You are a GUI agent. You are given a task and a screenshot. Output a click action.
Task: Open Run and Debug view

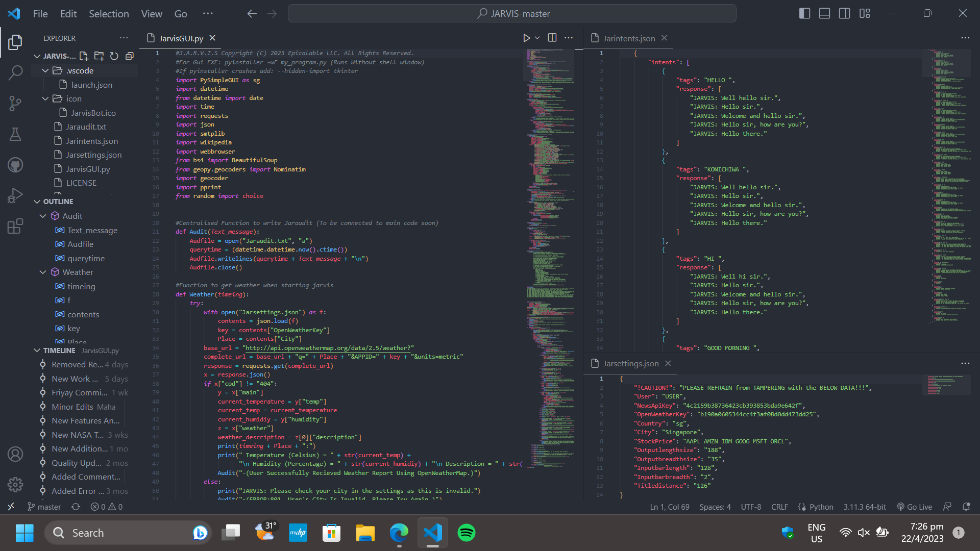[x=15, y=195]
